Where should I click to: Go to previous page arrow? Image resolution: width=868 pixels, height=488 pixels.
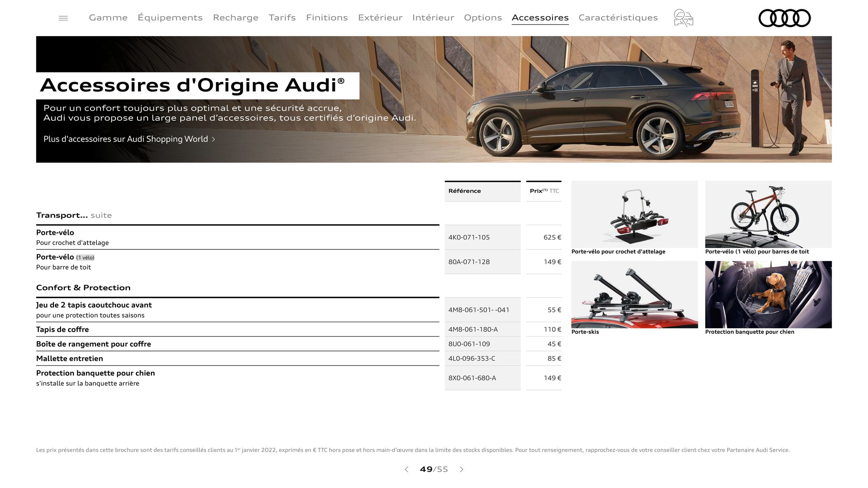click(406, 469)
